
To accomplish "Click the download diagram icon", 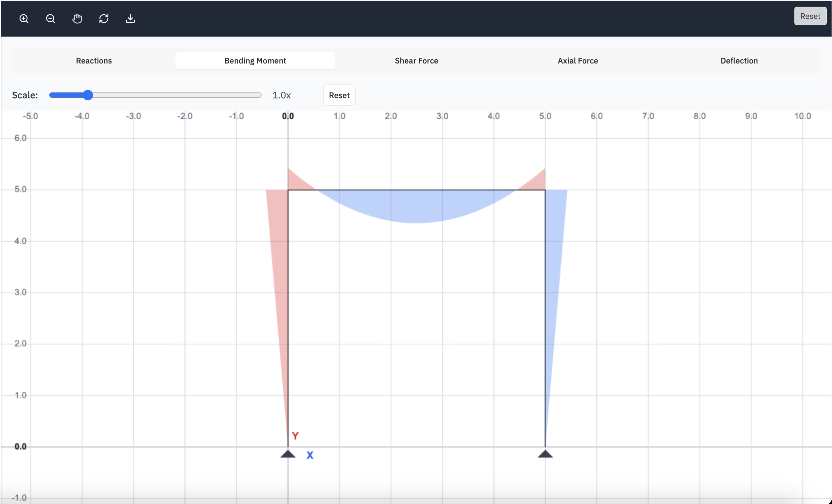I will click(130, 19).
